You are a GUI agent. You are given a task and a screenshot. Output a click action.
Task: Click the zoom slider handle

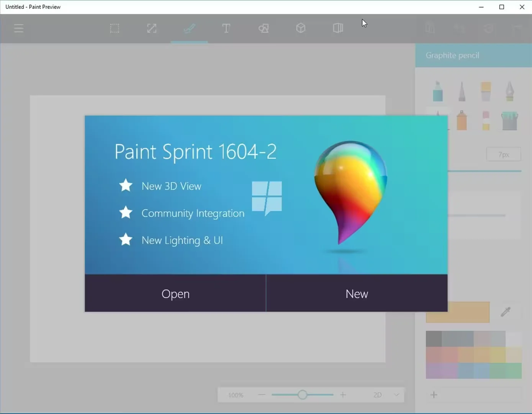(302, 395)
